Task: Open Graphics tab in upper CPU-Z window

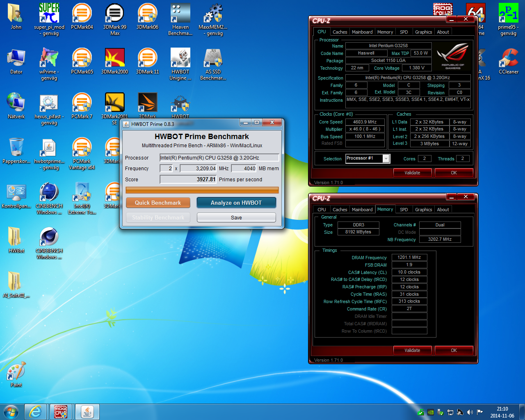Action: [423, 32]
